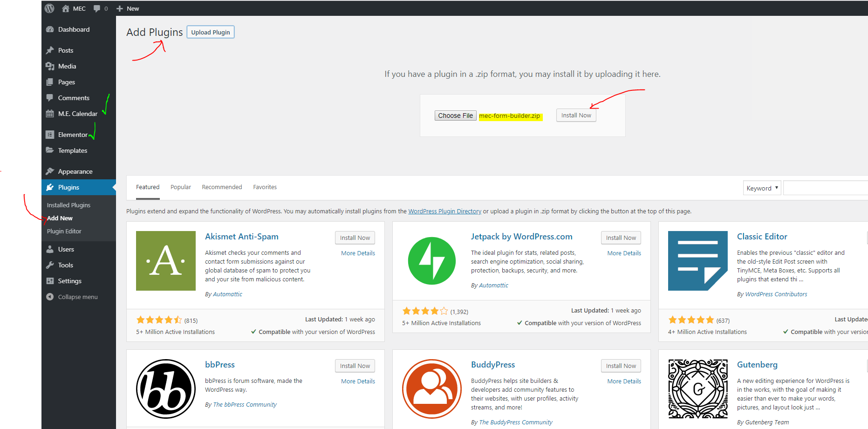Click the Tools wrench icon
868x429 pixels.
(50, 265)
